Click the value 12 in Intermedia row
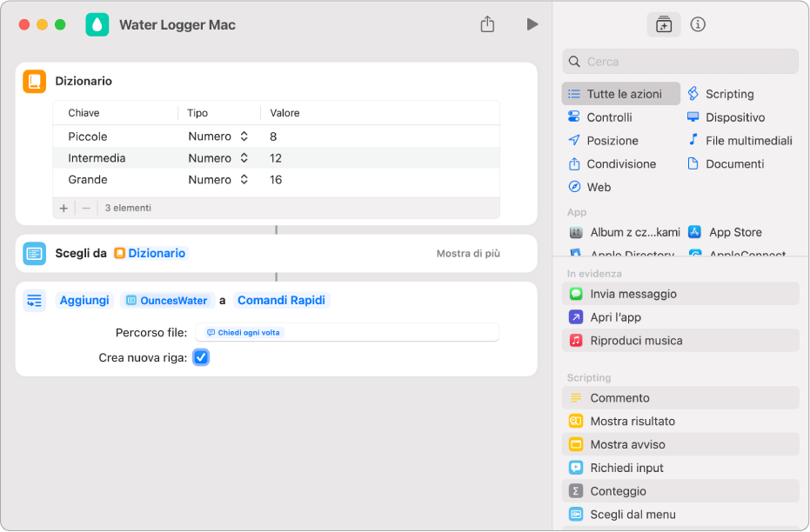This screenshot has height=532, width=810. coord(276,158)
